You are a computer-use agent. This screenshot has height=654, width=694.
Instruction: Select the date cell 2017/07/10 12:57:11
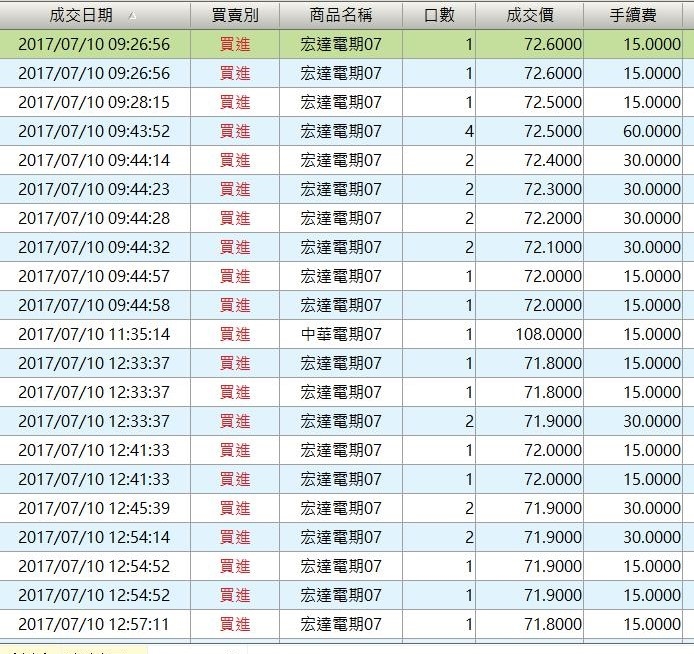coord(95,624)
